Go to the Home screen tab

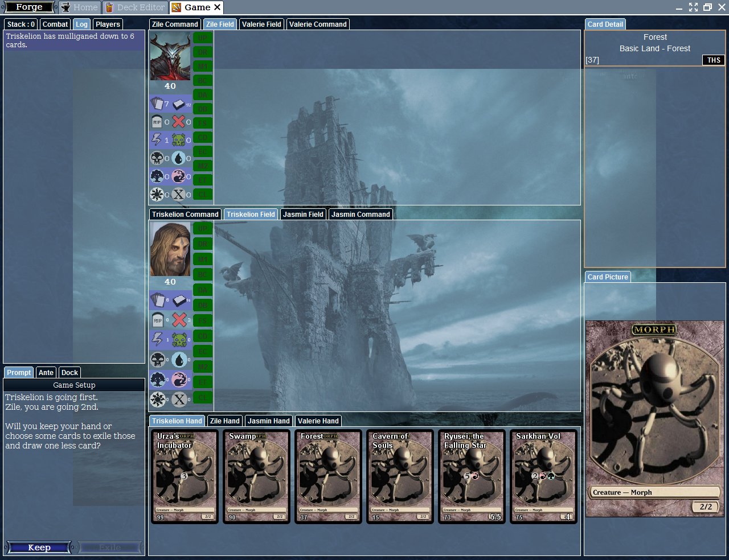point(79,7)
